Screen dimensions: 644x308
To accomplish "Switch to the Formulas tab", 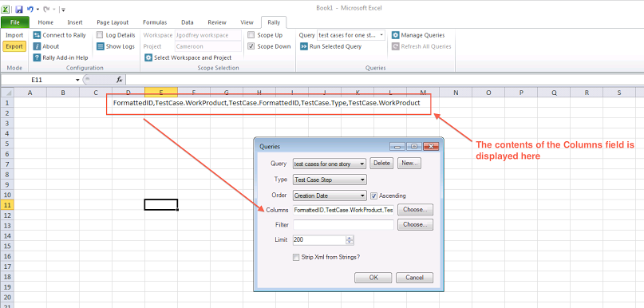I will point(155,22).
